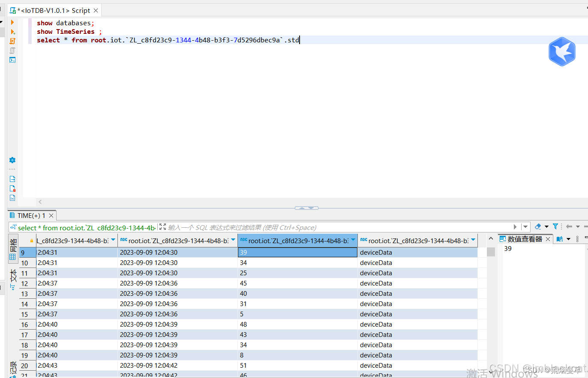588x378 pixels.
Task: Collapse the editor using the up chevron divider
Action: coord(302,207)
